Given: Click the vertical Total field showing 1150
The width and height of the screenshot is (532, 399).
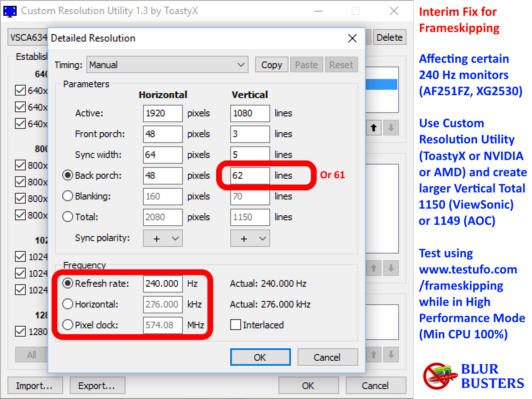Looking at the screenshot, I should click(x=250, y=217).
